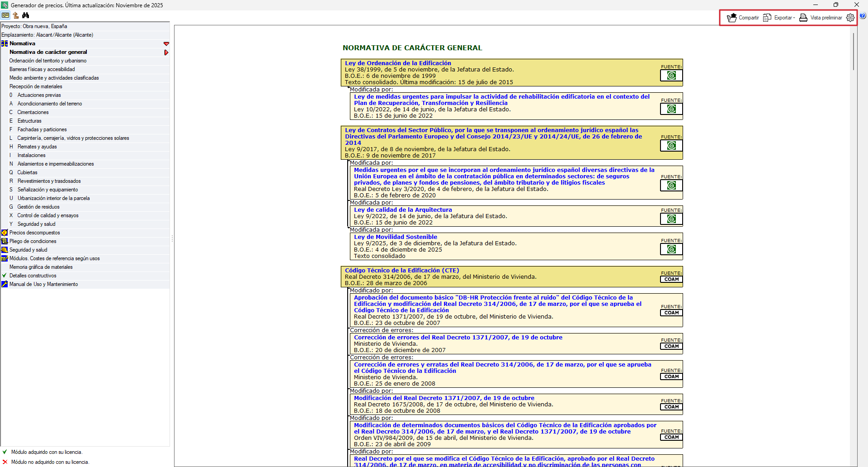Click the Seguridad y salud section icon
This screenshot has width=868, height=467.
point(5,250)
